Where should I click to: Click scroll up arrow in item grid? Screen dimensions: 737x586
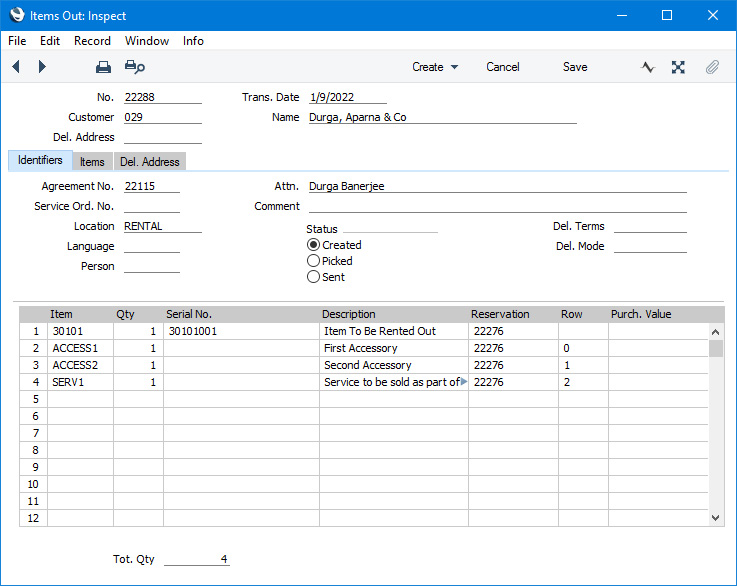click(715, 332)
